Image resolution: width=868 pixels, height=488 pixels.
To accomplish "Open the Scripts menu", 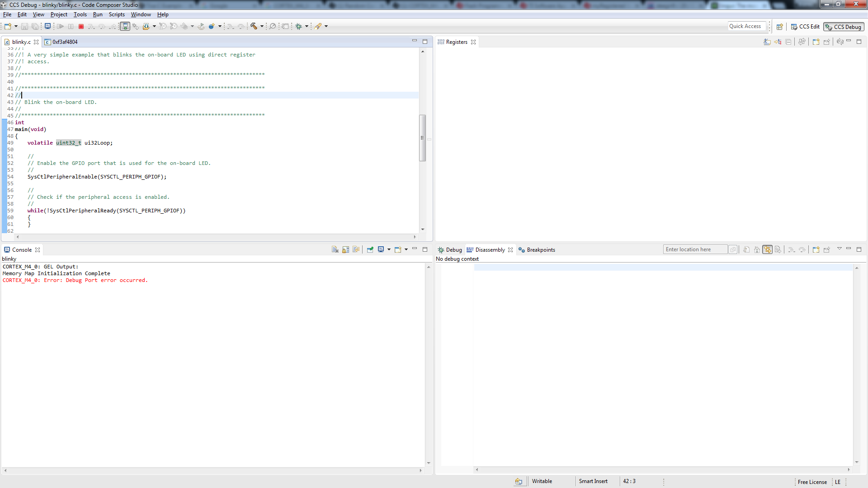I will click(x=117, y=14).
